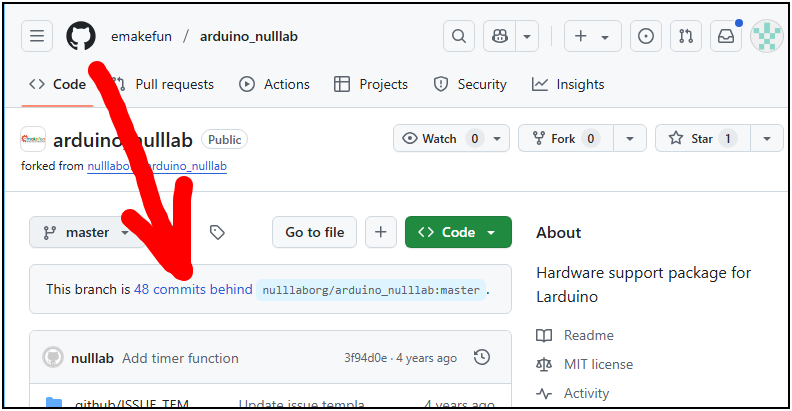Image resolution: width=792 pixels, height=411 pixels.
Task: Star this repository
Action: tap(703, 138)
